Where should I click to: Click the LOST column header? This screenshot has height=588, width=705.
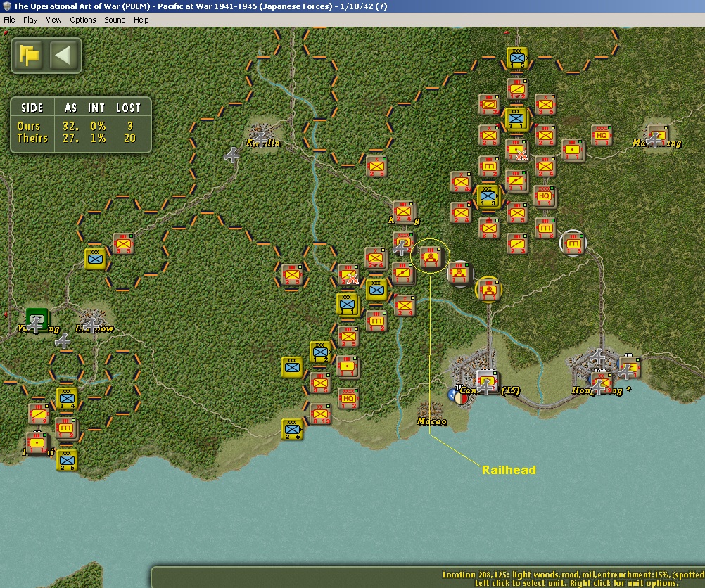pyautogui.click(x=128, y=108)
